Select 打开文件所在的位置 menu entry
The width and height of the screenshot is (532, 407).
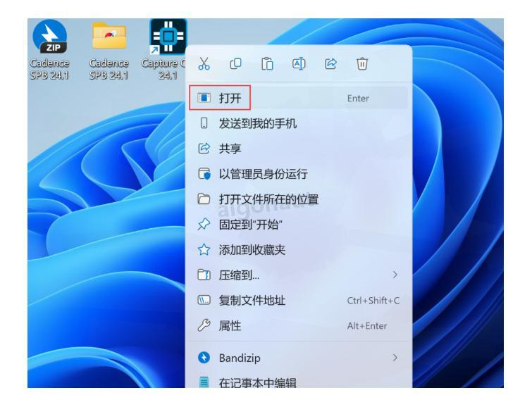click(299, 199)
